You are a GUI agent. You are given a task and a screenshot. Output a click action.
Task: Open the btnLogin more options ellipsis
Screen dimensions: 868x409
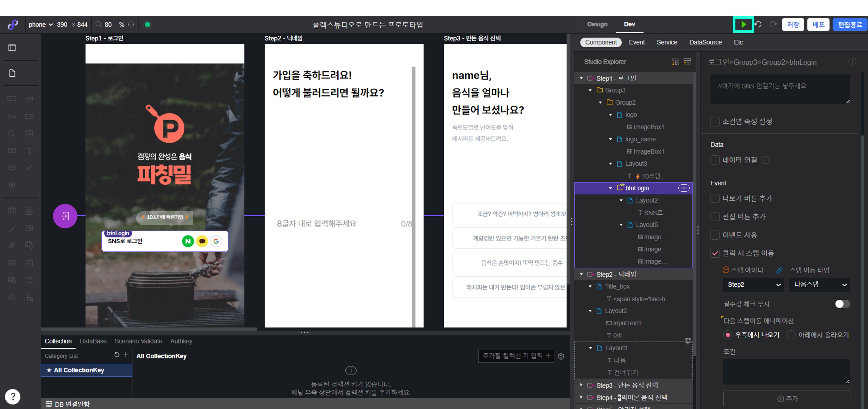pos(684,188)
